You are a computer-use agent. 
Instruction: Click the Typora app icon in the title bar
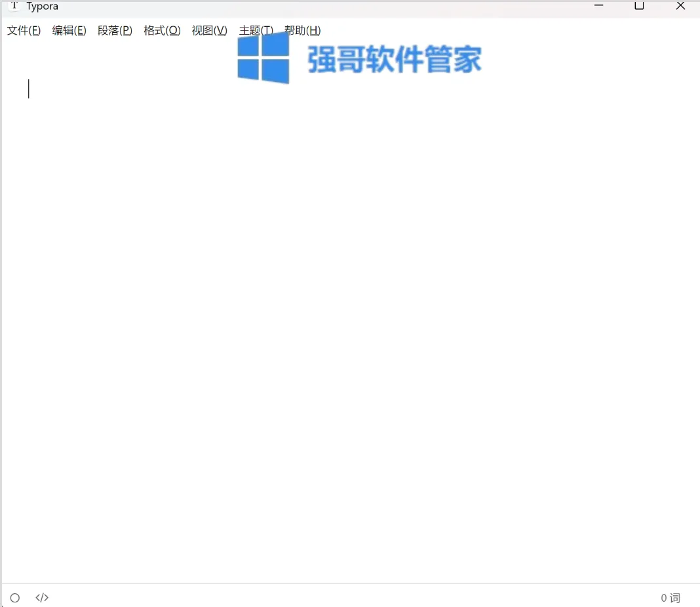point(14,5)
